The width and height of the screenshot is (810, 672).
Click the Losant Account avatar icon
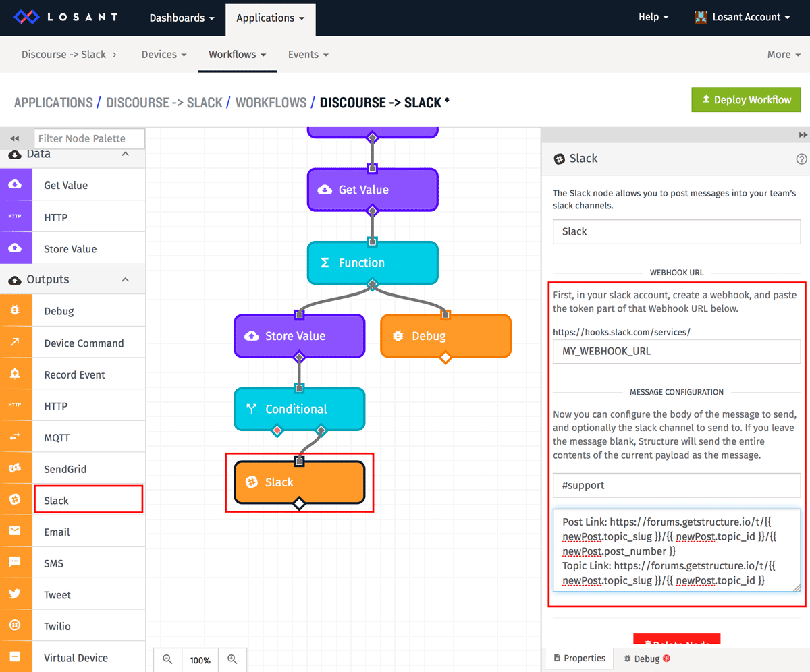[701, 18]
